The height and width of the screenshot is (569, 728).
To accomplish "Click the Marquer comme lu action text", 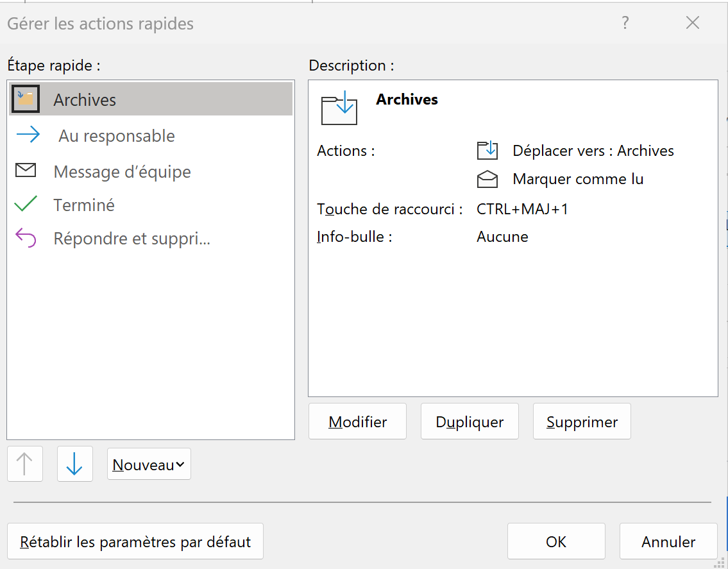I will pos(578,179).
